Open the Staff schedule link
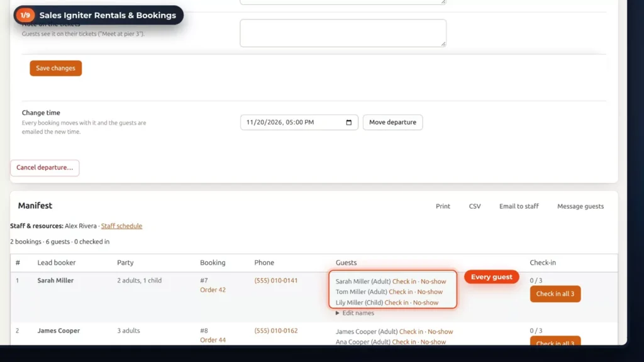The image size is (644, 362). 121,226
